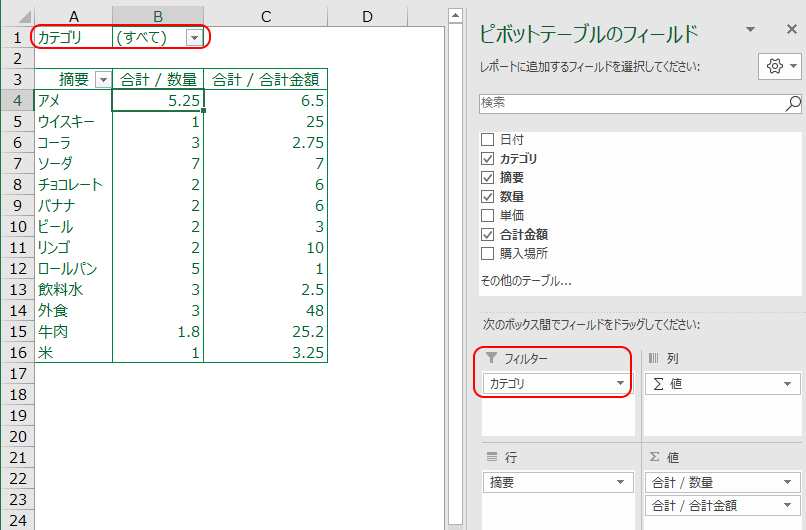
Task: Uncheck the 数量 field checkbox
Action: coord(487,196)
